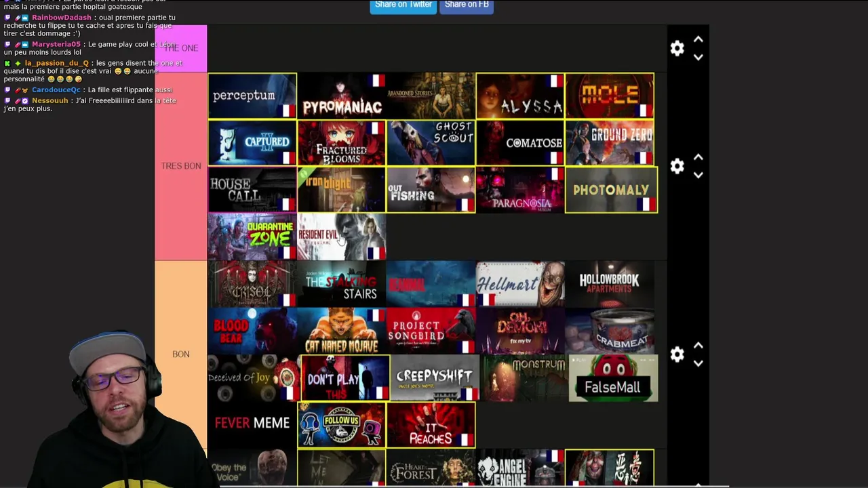Screen dimensions: 868x488
Task: Pick the Don't Play This tile
Action: coord(345,378)
